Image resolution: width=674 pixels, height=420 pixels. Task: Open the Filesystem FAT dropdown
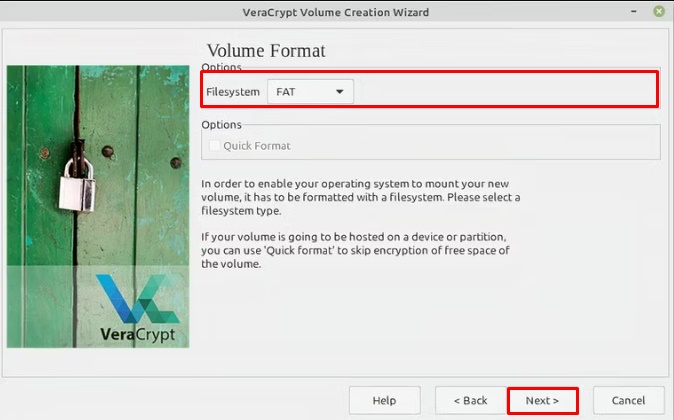(310, 92)
